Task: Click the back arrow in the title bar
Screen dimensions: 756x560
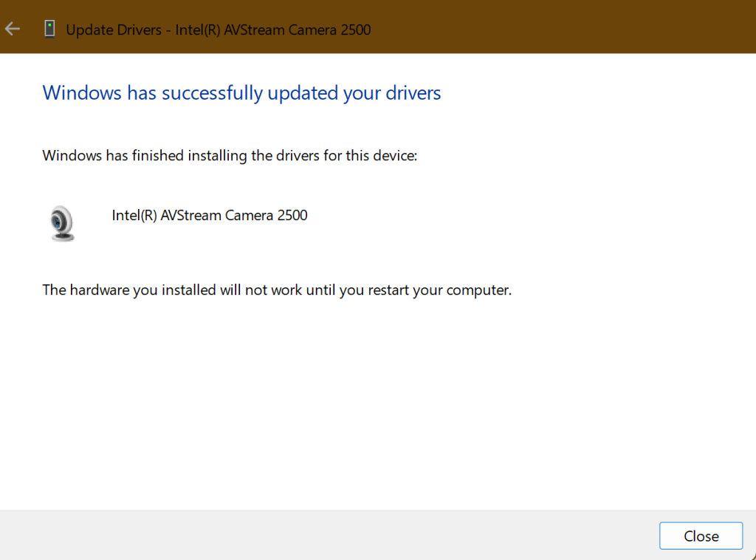Action: pos(12,29)
